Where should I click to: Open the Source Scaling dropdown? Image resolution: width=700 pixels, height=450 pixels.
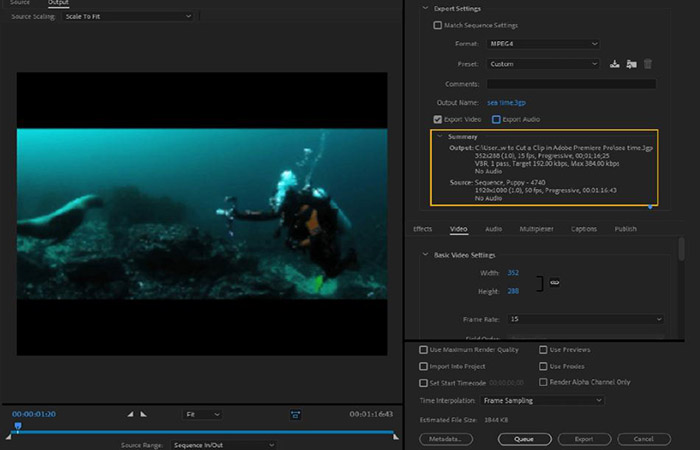128,17
